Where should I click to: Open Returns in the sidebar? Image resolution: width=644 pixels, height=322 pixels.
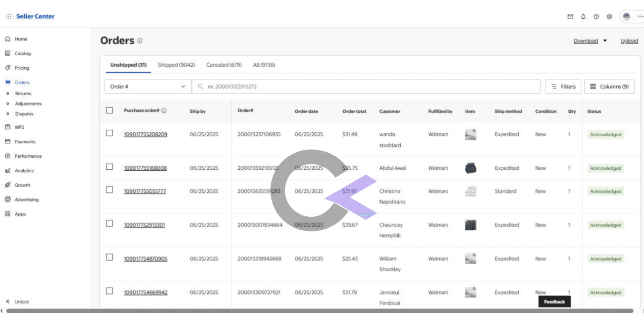[23, 94]
